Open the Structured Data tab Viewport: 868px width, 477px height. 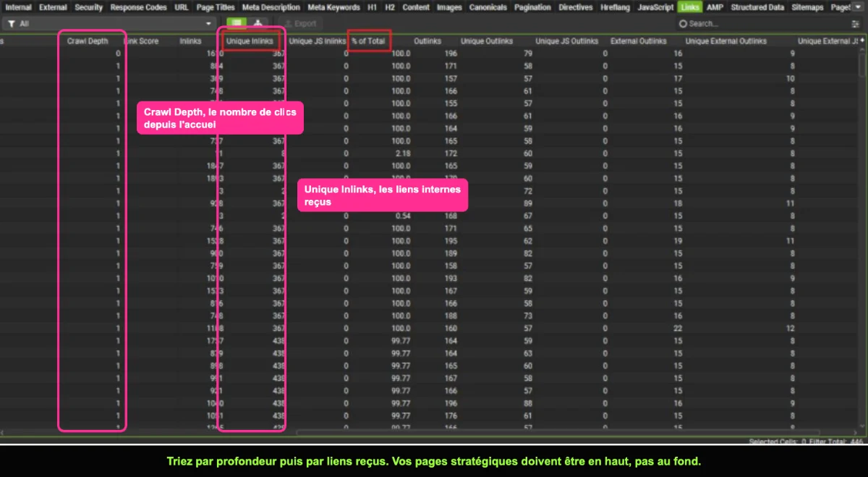(x=757, y=7)
